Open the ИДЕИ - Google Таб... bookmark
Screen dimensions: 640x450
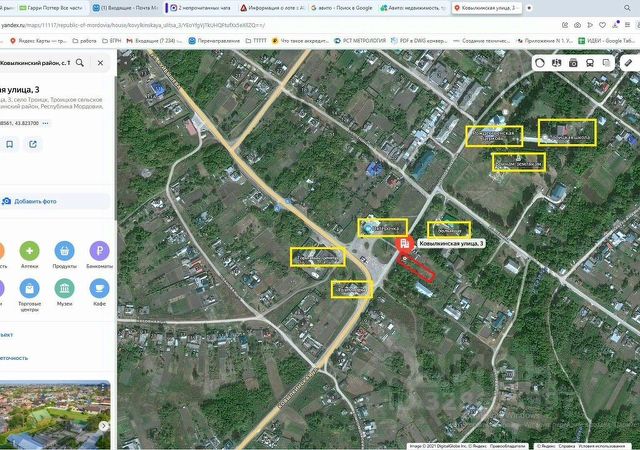607,41
